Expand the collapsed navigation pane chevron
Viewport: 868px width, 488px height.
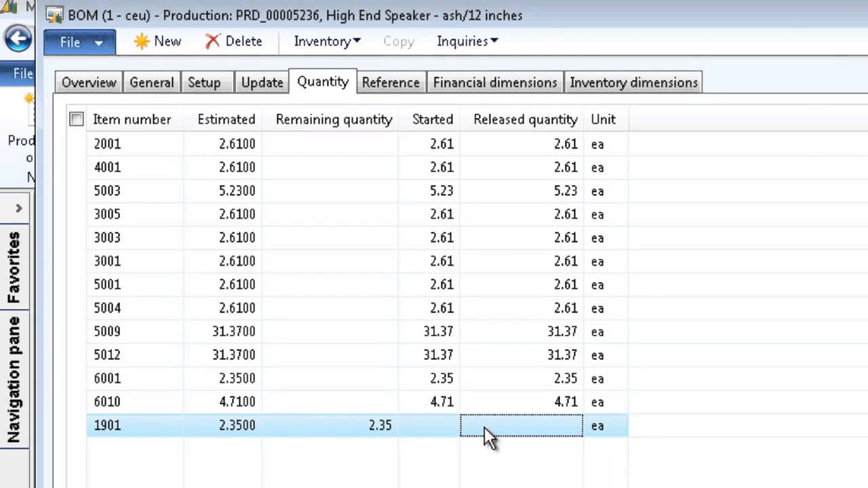[19, 208]
